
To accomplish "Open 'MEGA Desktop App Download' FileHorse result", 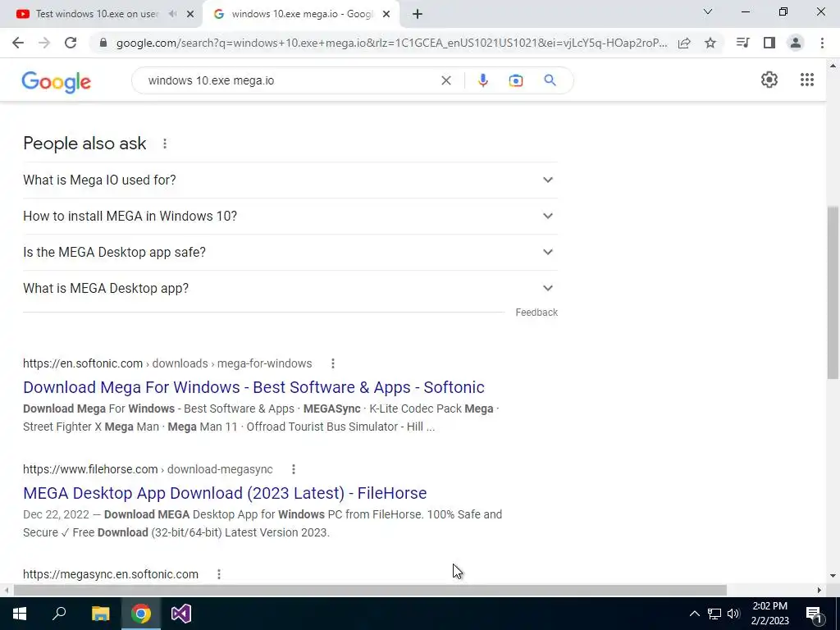I will (x=225, y=493).
